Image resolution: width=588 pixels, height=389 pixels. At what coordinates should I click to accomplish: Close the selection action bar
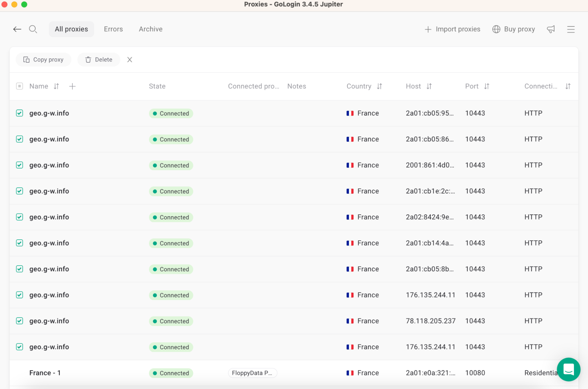tap(130, 59)
